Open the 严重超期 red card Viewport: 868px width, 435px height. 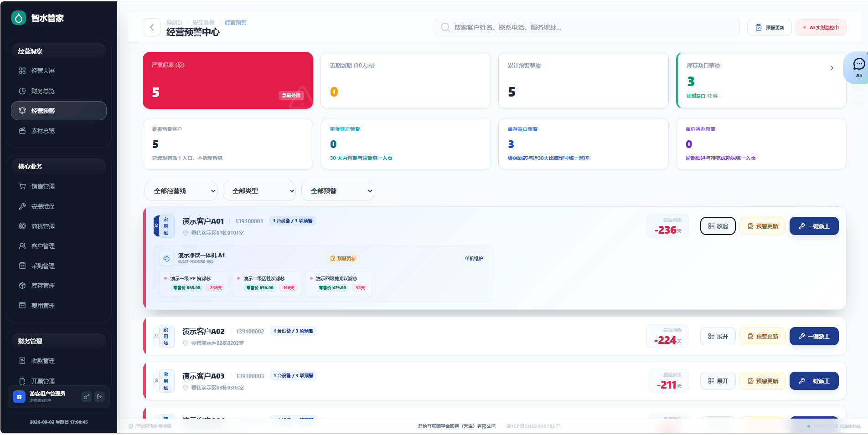pos(228,80)
